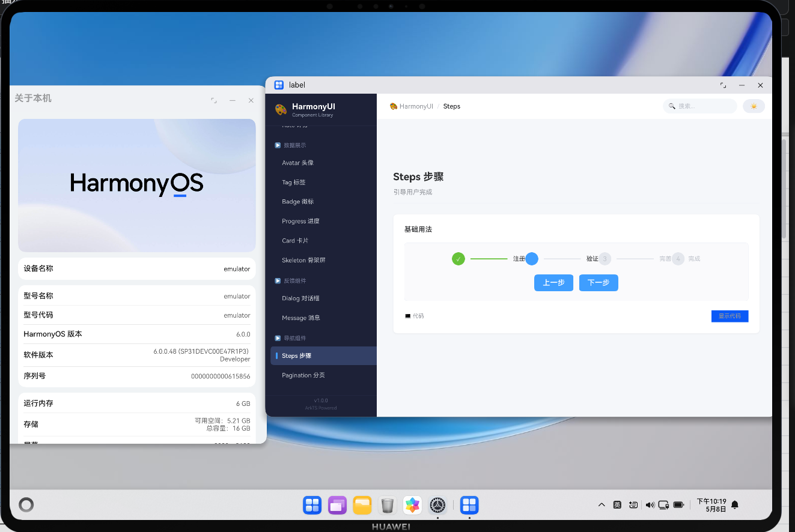795x532 pixels.
Task: Click the screen projection icon in the tray
Action: (663, 505)
